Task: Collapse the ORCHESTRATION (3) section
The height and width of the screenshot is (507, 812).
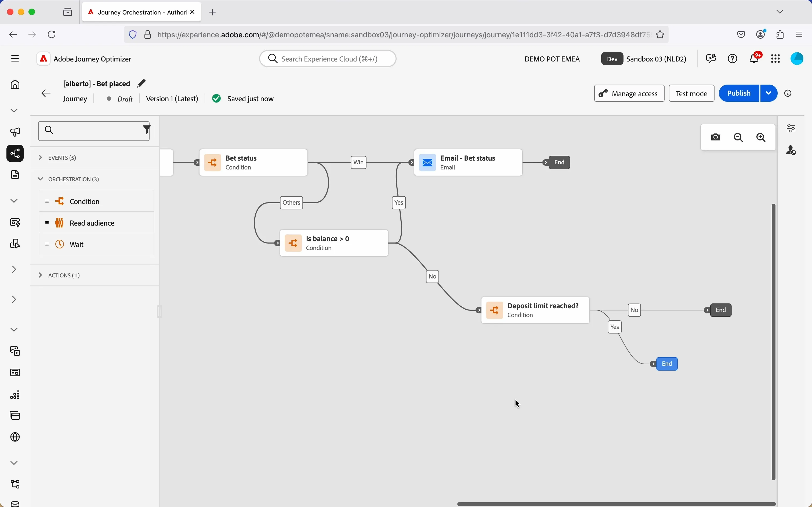Action: 95,179
